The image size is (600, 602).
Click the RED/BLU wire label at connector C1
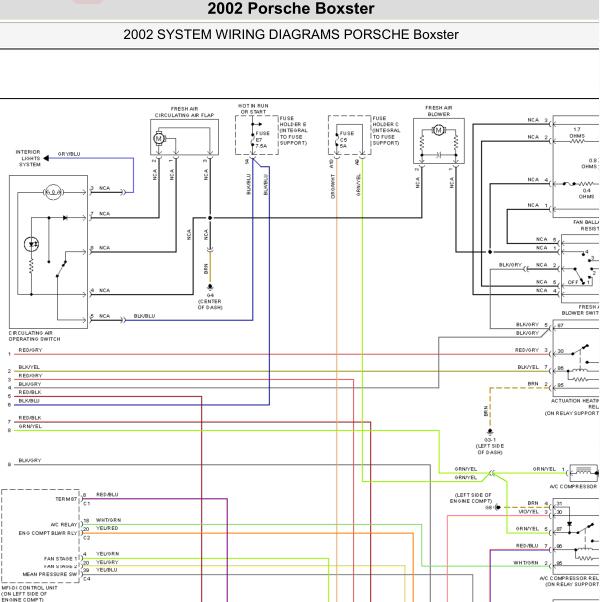click(107, 494)
